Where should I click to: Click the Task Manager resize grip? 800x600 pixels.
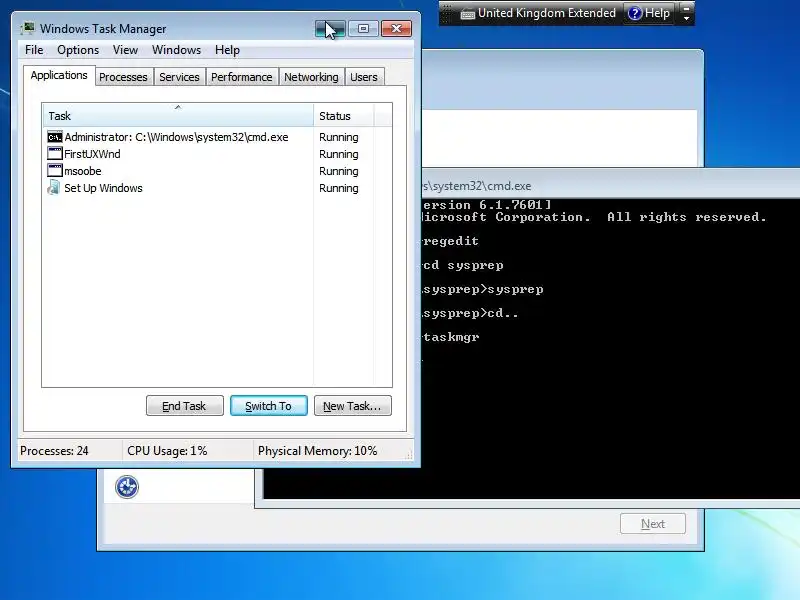click(409, 455)
